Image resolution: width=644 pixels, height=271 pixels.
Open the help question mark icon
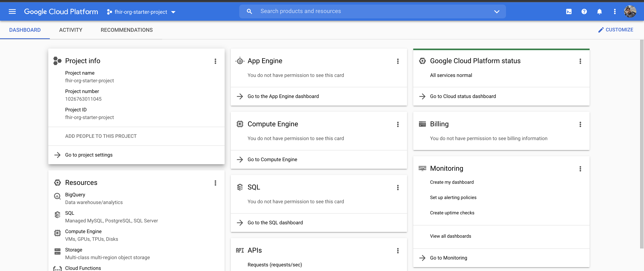[x=584, y=11]
